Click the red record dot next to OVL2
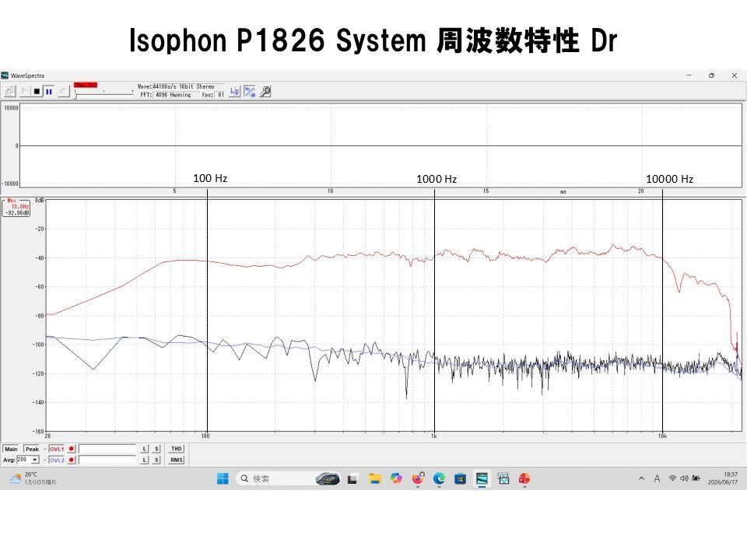The height and width of the screenshot is (560, 747). (72, 460)
